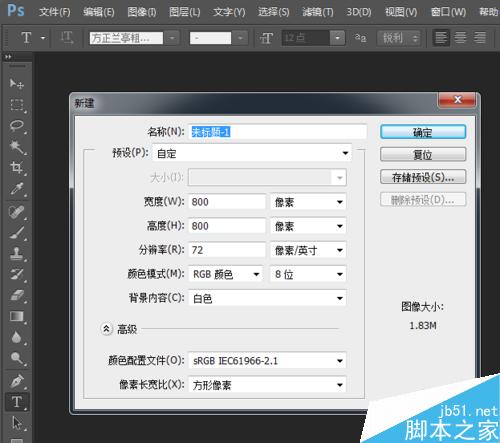500x443 pixels.
Task: Open the 选择(S) menu
Action: [x=274, y=12]
